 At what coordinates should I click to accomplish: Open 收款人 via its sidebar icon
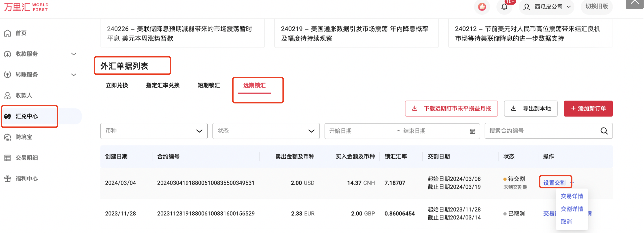tap(7, 95)
